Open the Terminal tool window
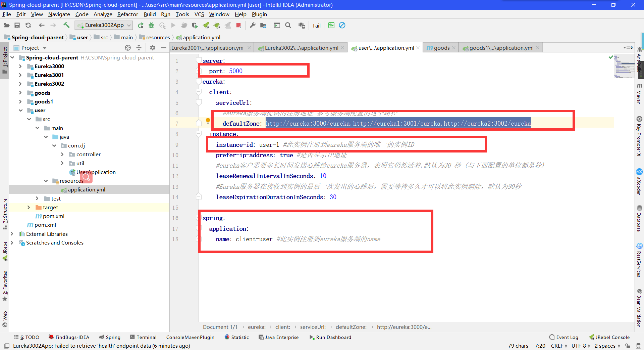Image resolution: width=644 pixels, height=350 pixels. point(143,337)
